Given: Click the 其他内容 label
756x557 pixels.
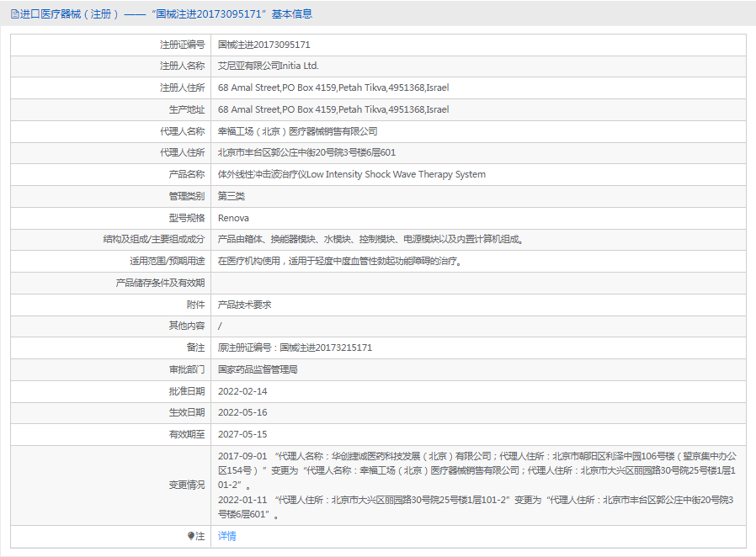Looking at the screenshot, I should click(187, 326).
